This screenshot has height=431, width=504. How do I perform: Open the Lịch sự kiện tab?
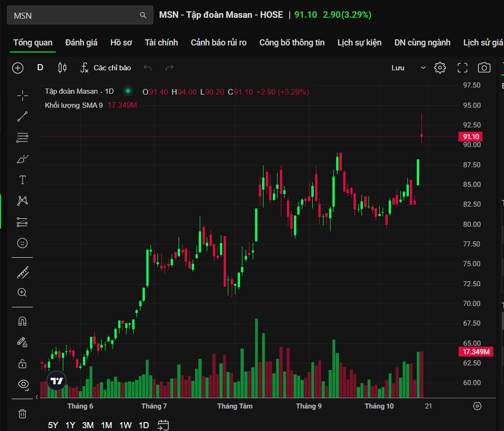[359, 43]
